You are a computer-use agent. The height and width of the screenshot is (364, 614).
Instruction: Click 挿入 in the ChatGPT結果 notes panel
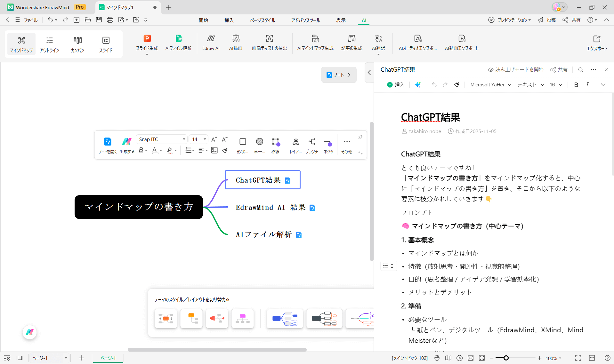pyautogui.click(x=396, y=84)
